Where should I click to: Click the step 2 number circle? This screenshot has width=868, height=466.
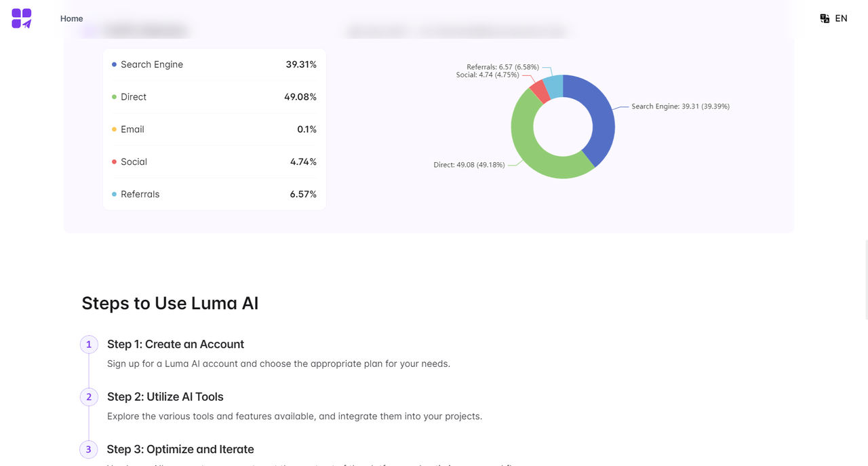(89, 397)
